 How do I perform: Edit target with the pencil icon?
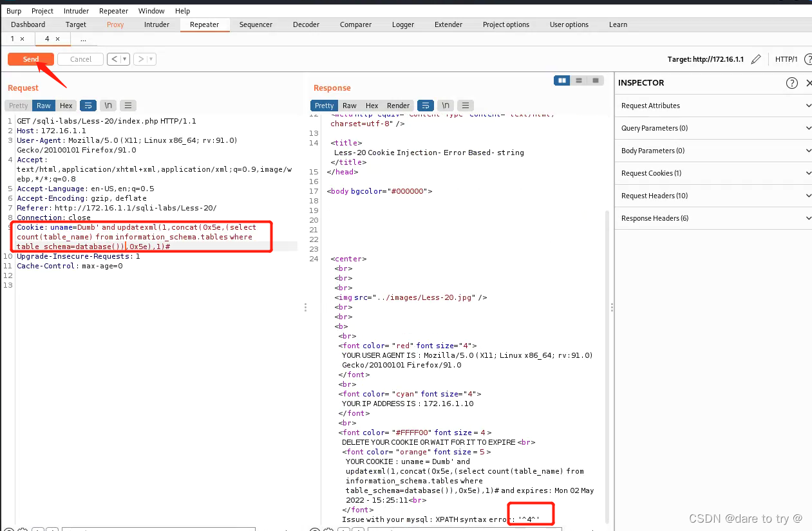tap(756, 59)
